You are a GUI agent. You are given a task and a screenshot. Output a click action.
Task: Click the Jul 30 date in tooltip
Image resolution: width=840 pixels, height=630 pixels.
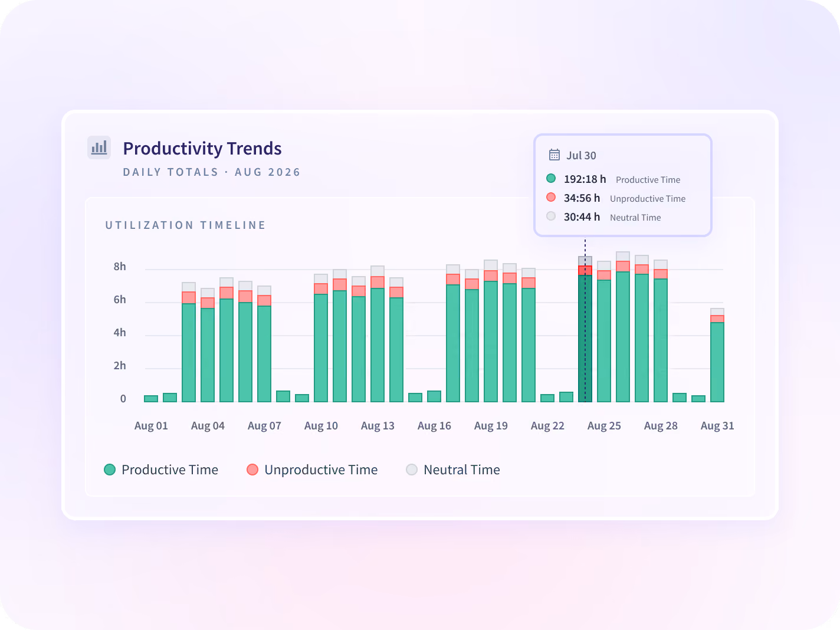[x=581, y=155]
